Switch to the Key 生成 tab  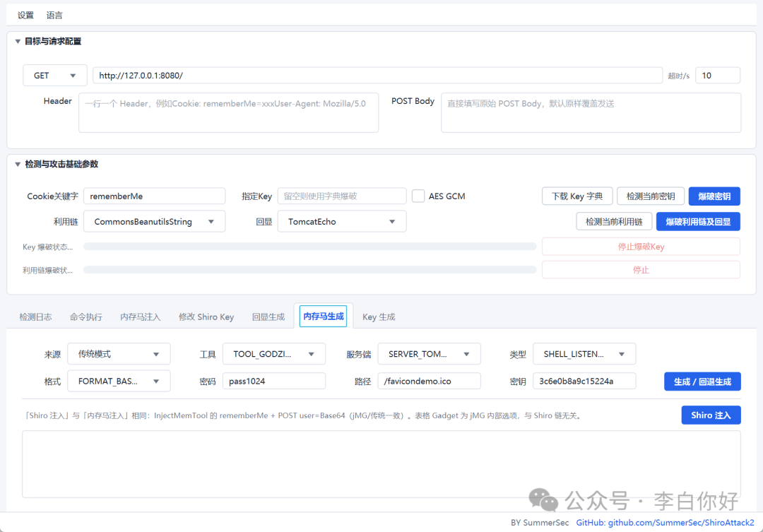point(379,317)
